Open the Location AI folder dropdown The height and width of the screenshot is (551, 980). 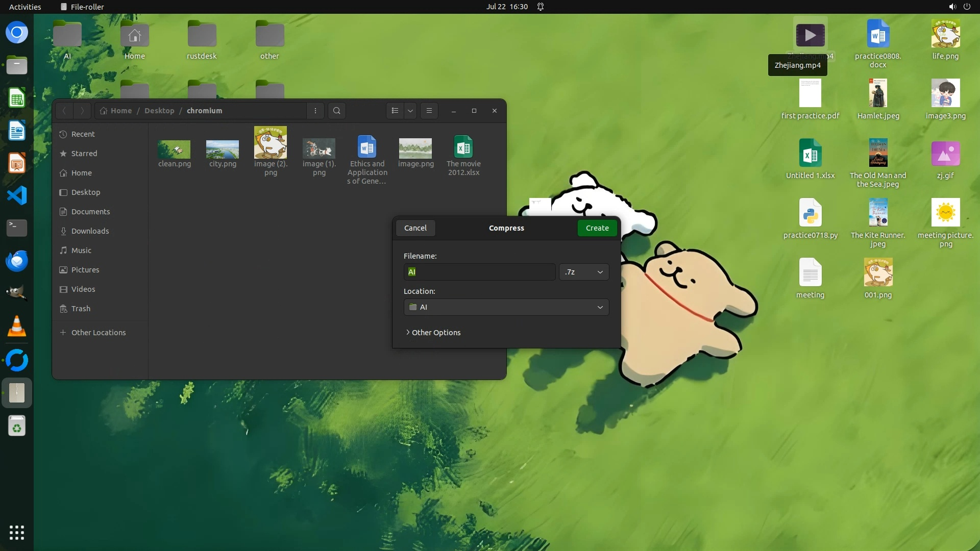[x=506, y=307]
